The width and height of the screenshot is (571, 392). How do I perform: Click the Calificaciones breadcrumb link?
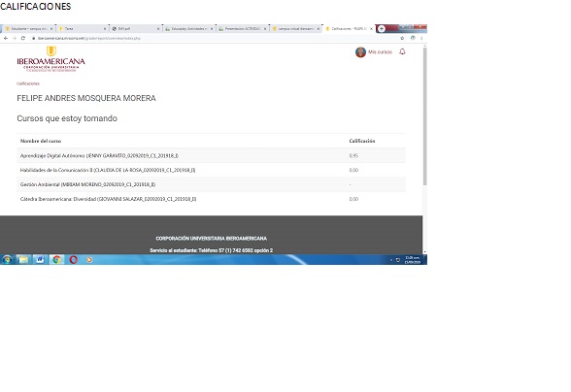point(27,83)
